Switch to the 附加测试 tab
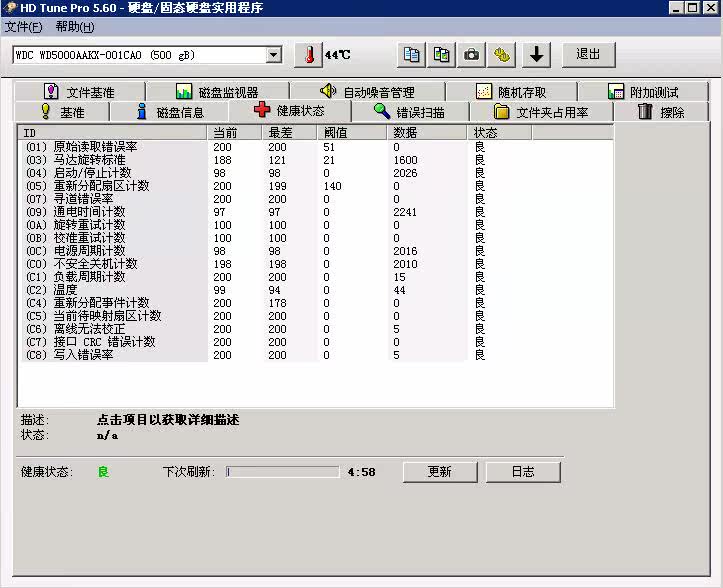The image size is (723, 588). tap(643, 92)
